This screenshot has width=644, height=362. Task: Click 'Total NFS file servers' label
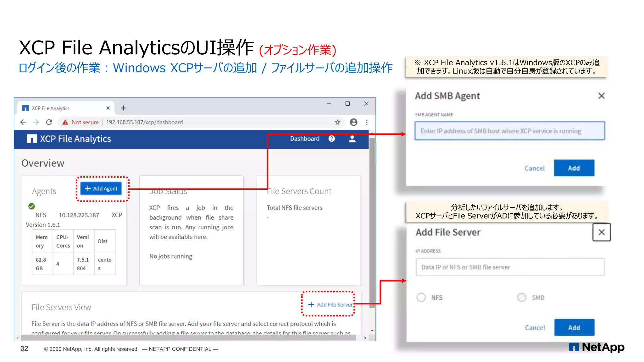click(295, 208)
